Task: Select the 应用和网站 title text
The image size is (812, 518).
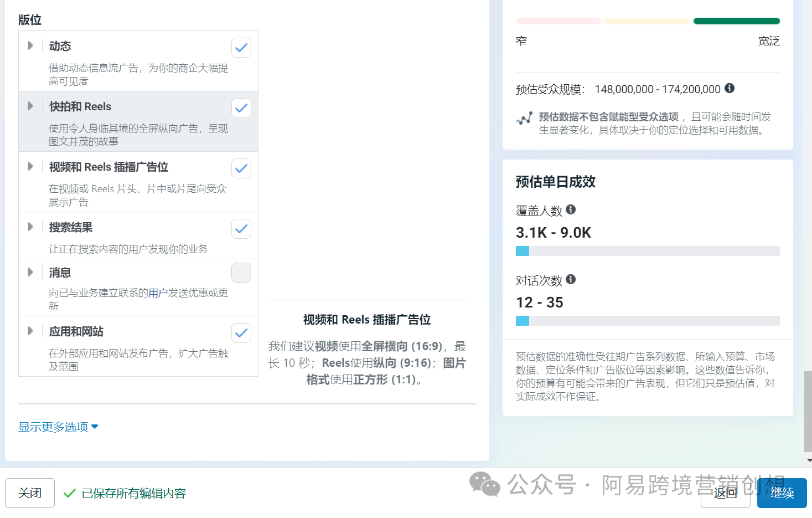Action: (x=76, y=331)
